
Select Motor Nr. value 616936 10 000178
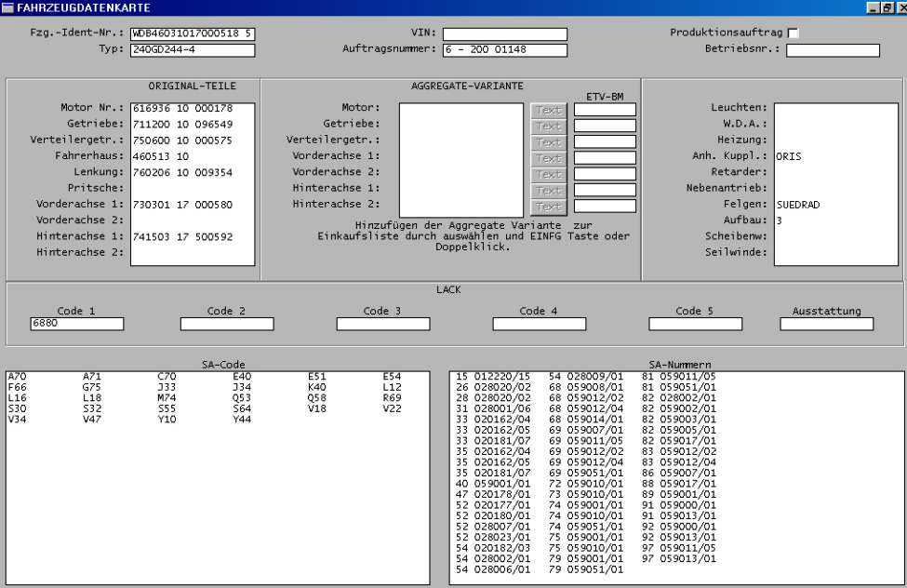182,108
